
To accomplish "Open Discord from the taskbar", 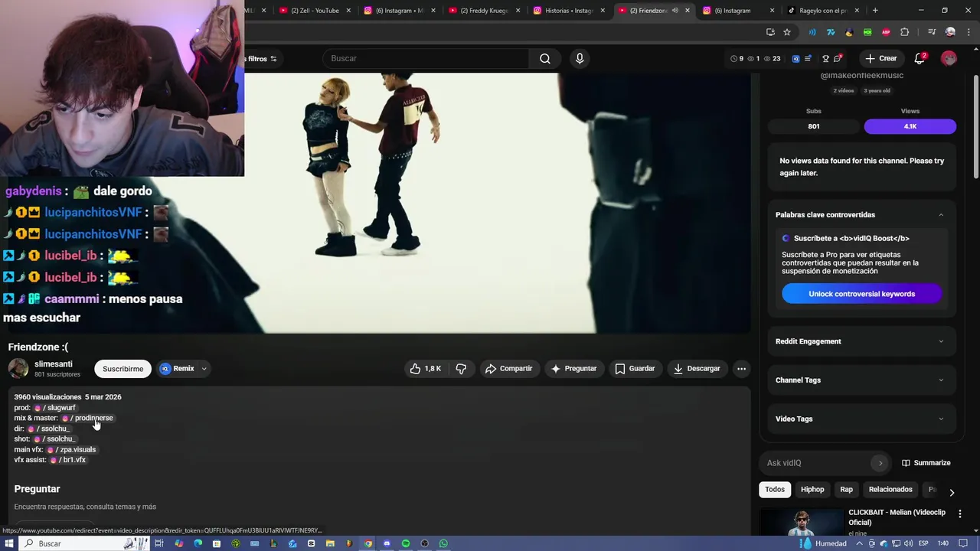I will [387, 543].
